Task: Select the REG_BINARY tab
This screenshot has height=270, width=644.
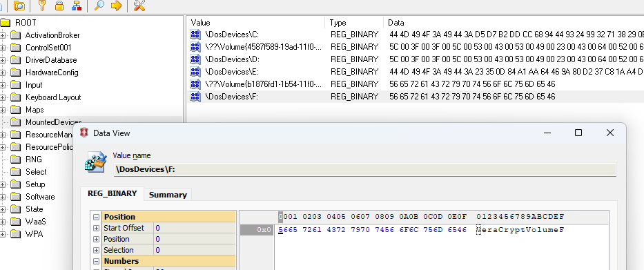Action: (x=112, y=193)
